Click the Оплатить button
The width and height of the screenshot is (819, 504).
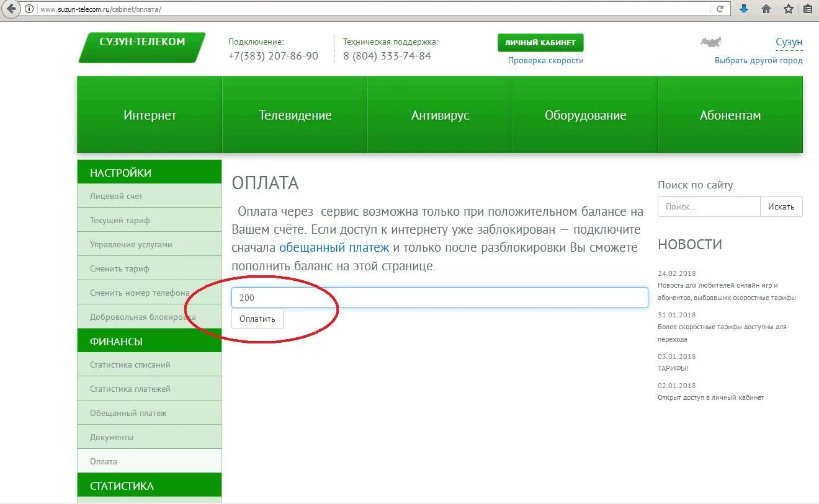click(x=257, y=319)
